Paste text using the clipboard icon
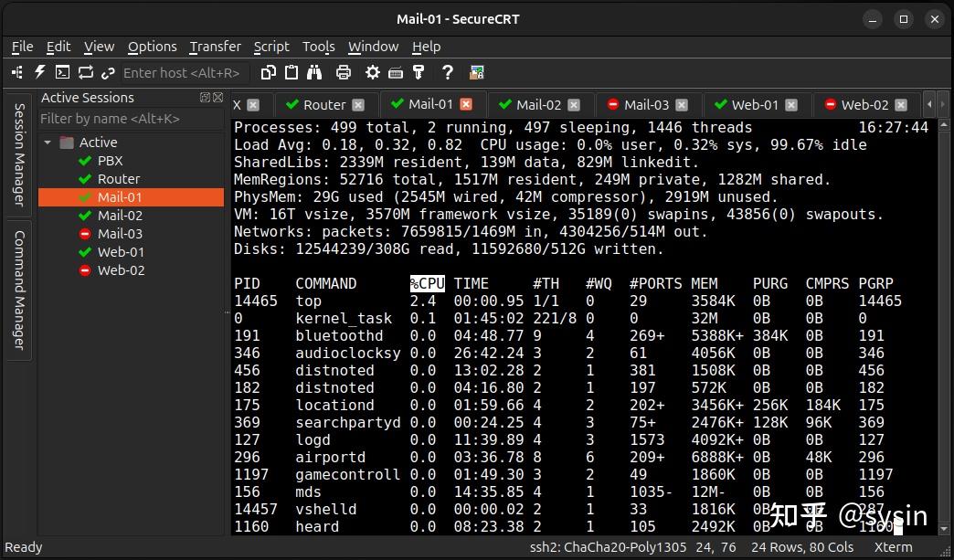 click(290, 73)
